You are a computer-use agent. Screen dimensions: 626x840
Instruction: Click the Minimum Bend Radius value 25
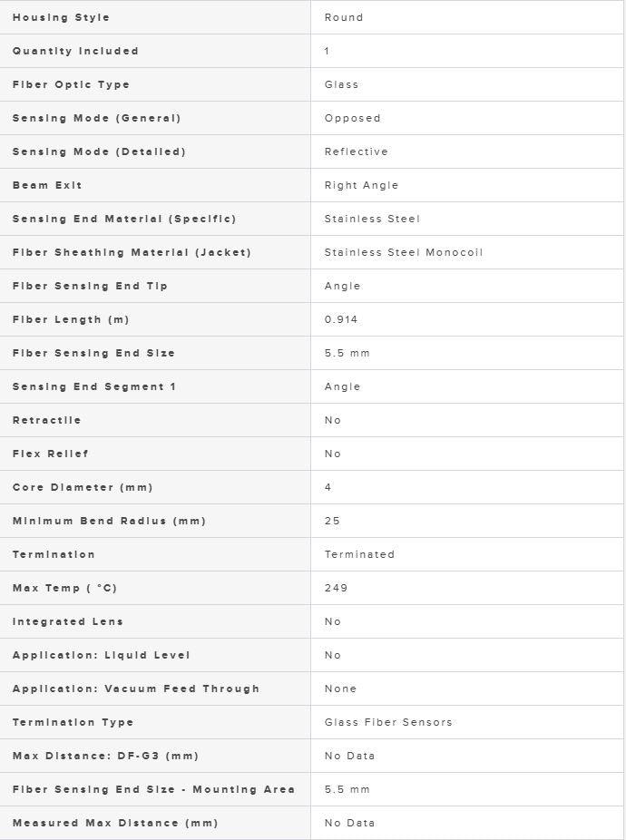pyautogui.click(x=332, y=521)
